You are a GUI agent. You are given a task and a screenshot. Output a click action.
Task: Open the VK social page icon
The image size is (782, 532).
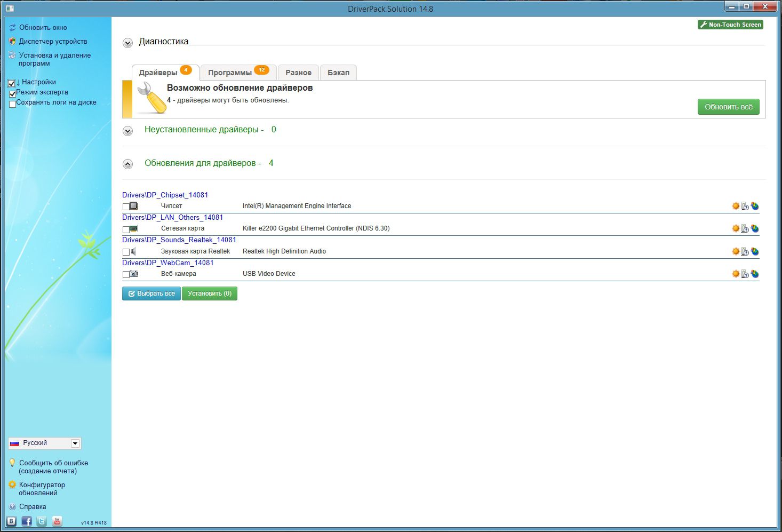point(11,521)
